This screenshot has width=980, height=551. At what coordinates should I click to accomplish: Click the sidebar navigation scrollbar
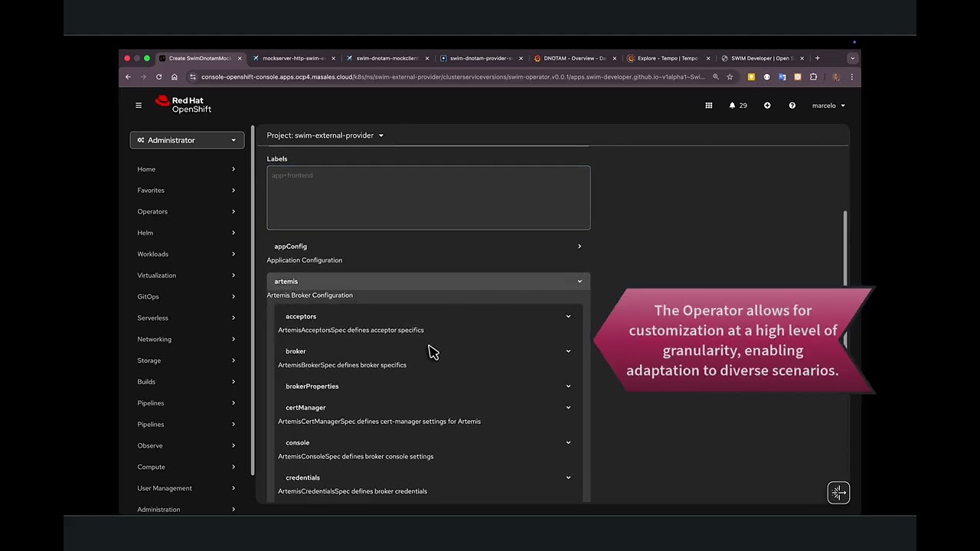tap(253, 302)
